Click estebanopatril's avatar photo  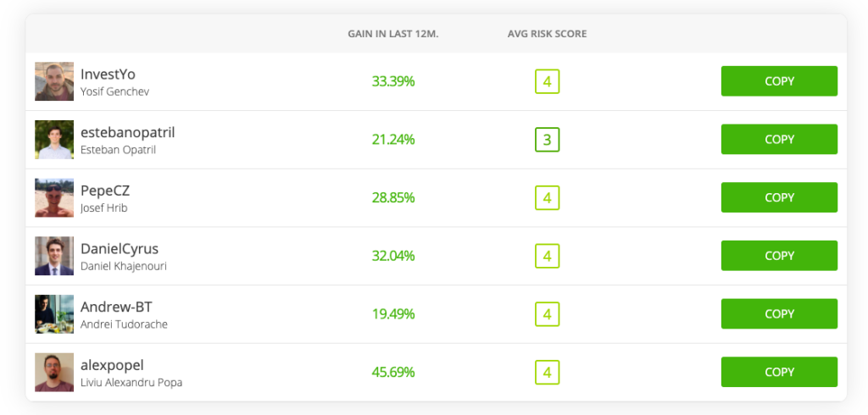coord(54,140)
